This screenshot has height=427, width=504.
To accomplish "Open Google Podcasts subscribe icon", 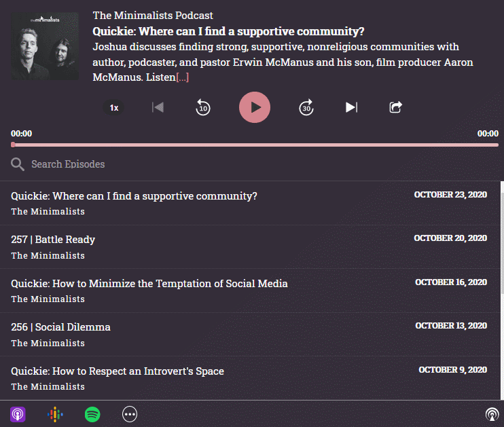I will click(x=55, y=415).
